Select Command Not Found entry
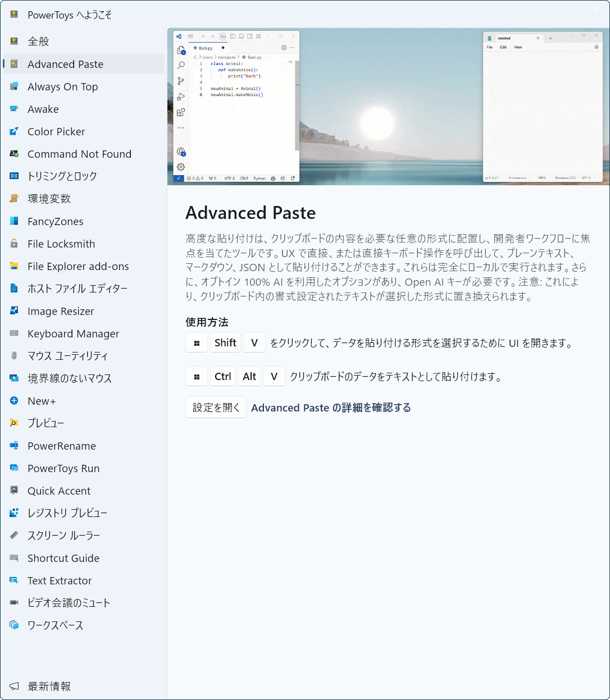The image size is (610, 700). point(84,154)
